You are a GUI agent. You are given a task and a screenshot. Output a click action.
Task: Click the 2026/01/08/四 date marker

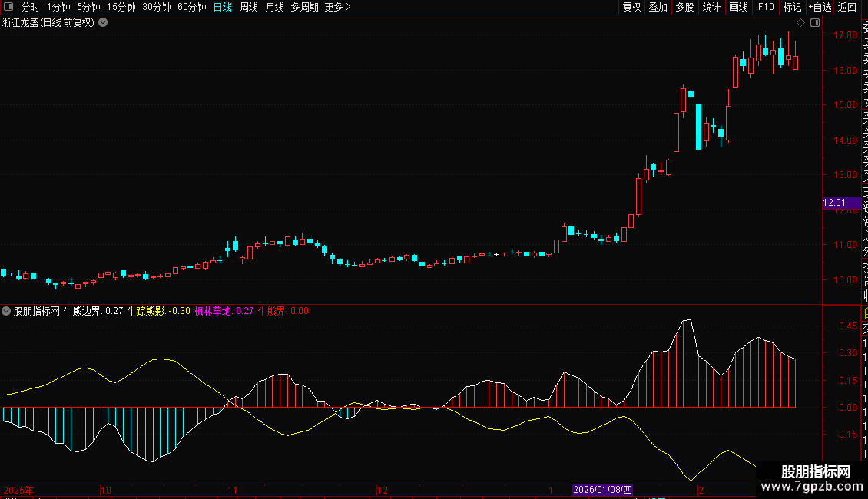[602, 490]
